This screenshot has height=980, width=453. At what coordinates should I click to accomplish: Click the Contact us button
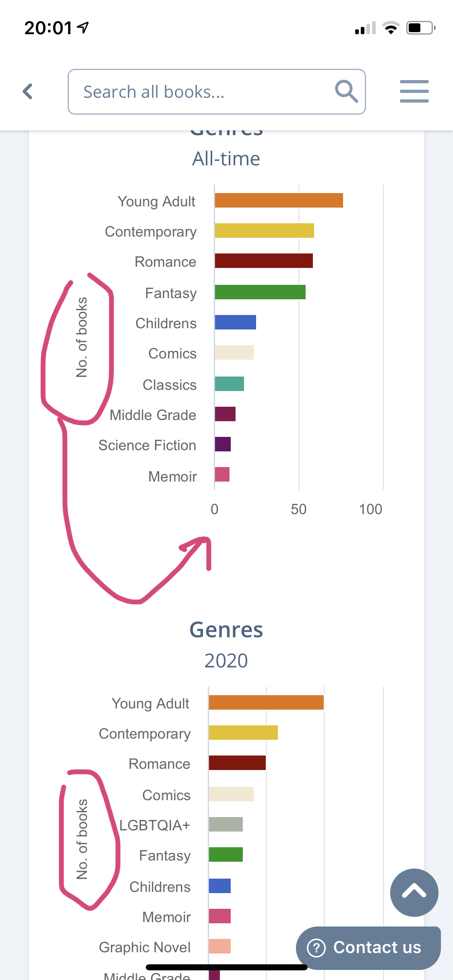pyautogui.click(x=368, y=948)
